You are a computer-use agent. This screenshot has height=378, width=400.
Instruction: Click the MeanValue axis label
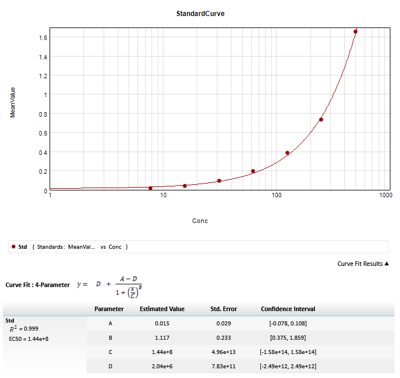coord(13,102)
